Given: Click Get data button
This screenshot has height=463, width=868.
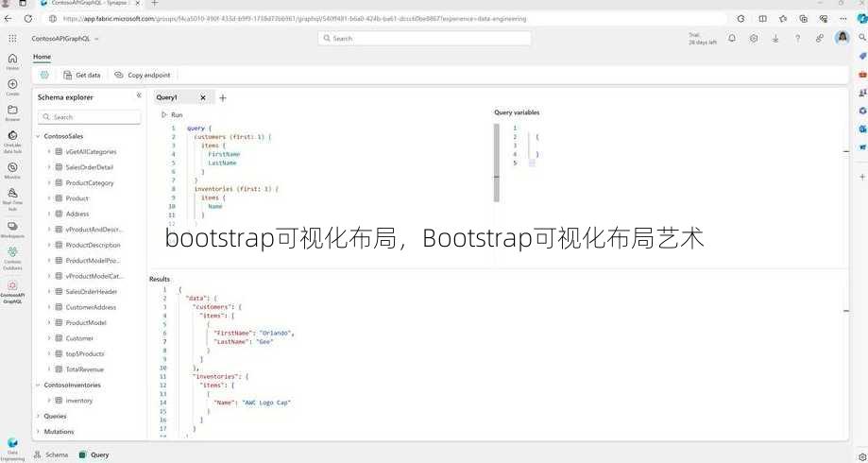Looking at the screenshot, I should 82,75.
